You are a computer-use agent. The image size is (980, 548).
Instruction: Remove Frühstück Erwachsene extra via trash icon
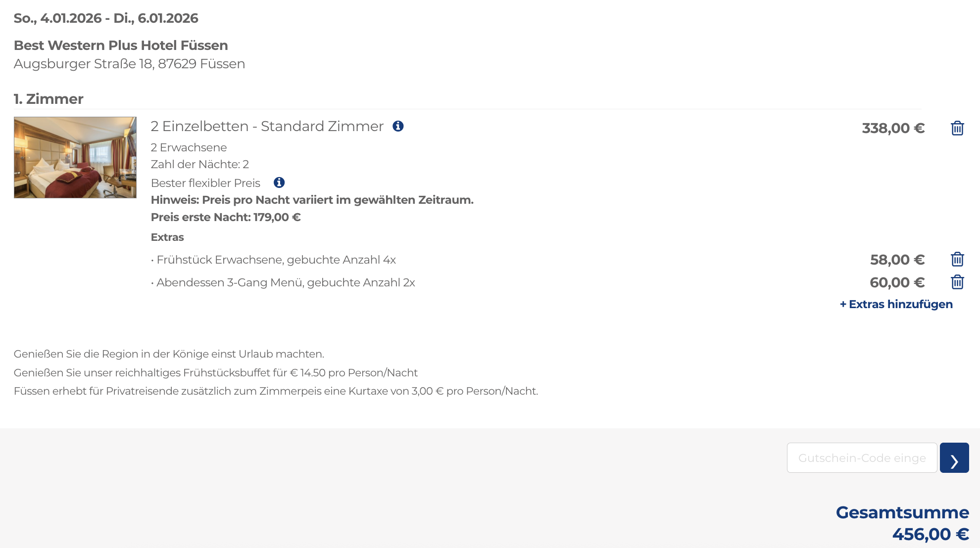(957, 259)
